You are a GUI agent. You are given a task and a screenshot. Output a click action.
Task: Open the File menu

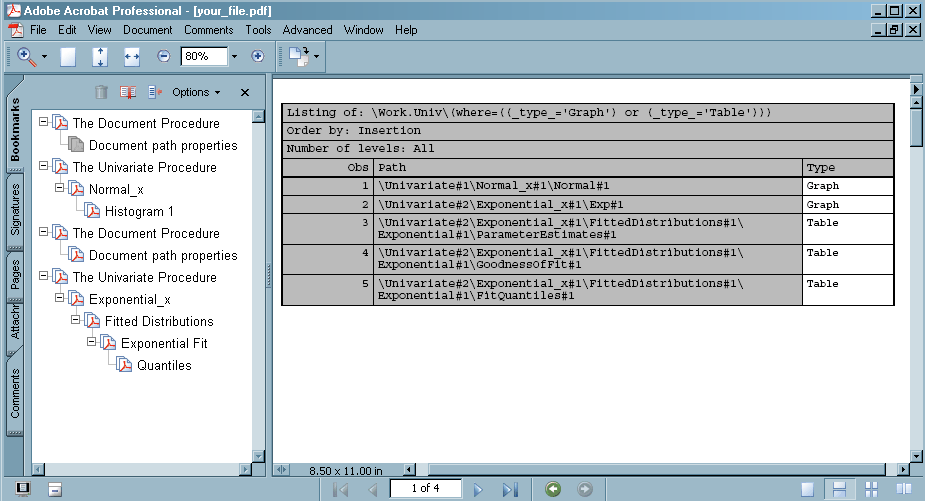(x=38, y=30)
